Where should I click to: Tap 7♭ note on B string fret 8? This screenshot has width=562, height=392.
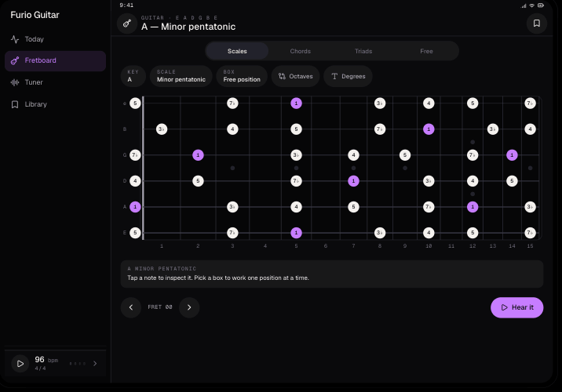[x=380, y=129]
